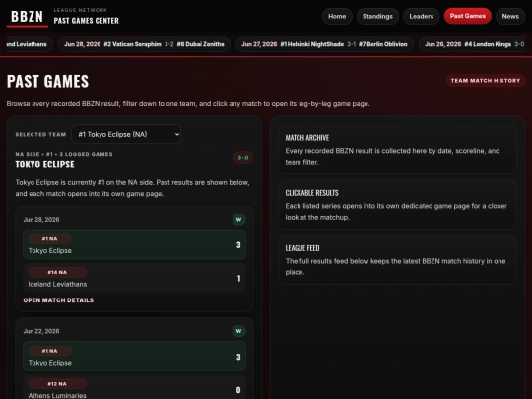Click the W badge on Jun 22 match
This screenshot has height=399, width=532.
(x=238, y=331)
